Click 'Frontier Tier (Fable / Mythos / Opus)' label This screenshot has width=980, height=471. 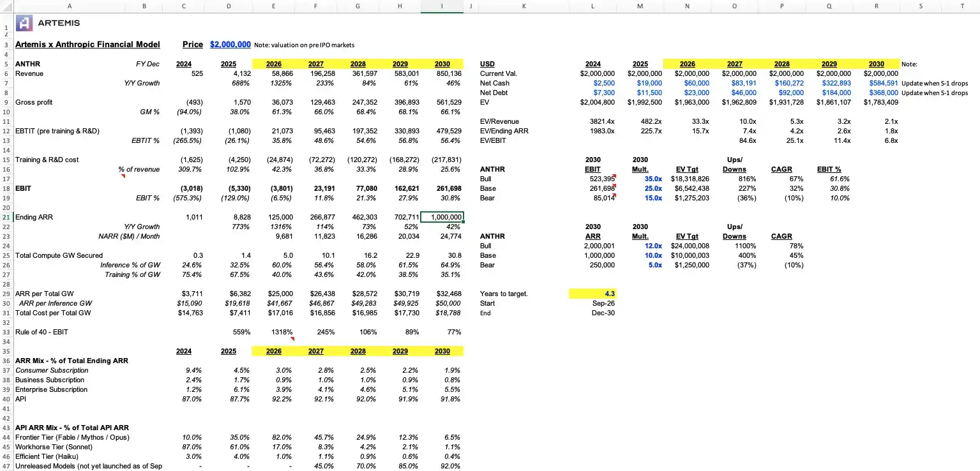(x=72, y=437)
